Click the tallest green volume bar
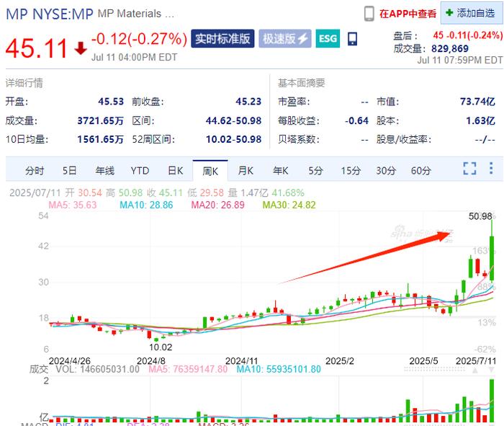 point(492,401)
